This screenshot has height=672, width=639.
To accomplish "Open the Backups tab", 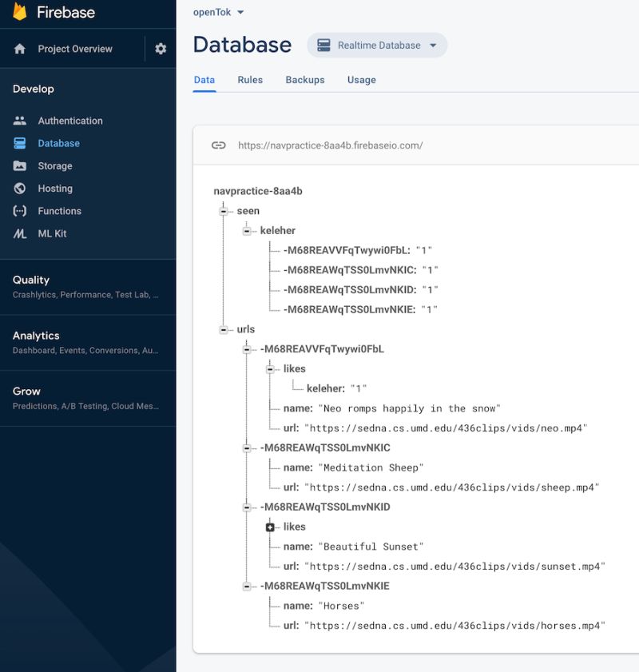I will point(305,80).
